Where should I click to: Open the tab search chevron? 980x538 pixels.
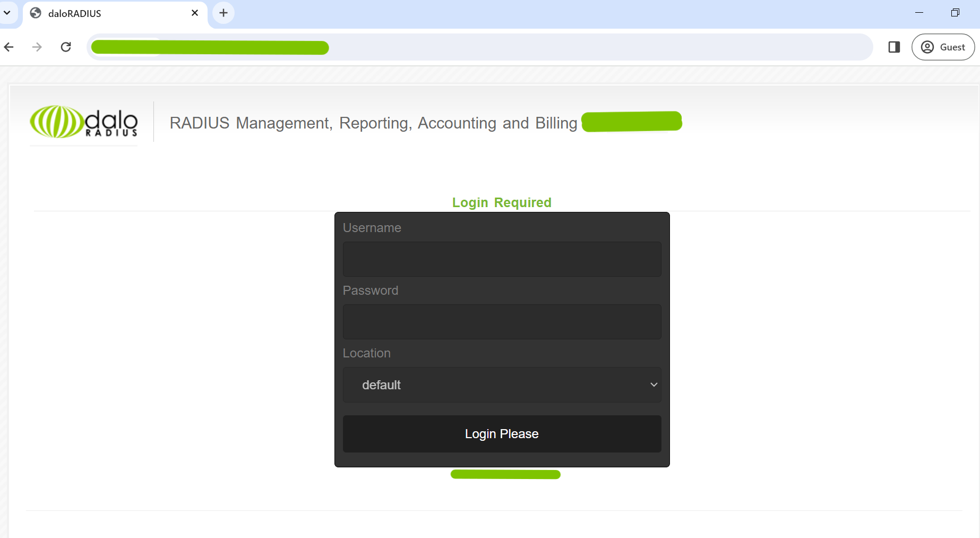7,13
